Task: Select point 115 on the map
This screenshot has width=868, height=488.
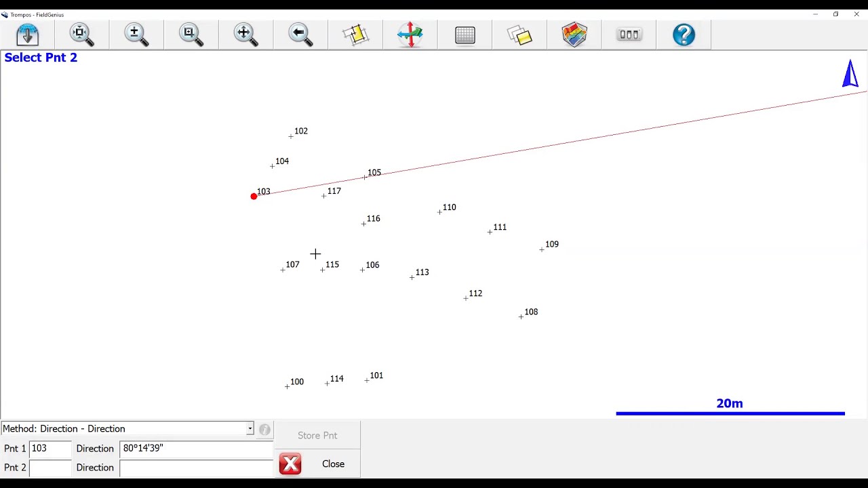Action: click(323, 270)
